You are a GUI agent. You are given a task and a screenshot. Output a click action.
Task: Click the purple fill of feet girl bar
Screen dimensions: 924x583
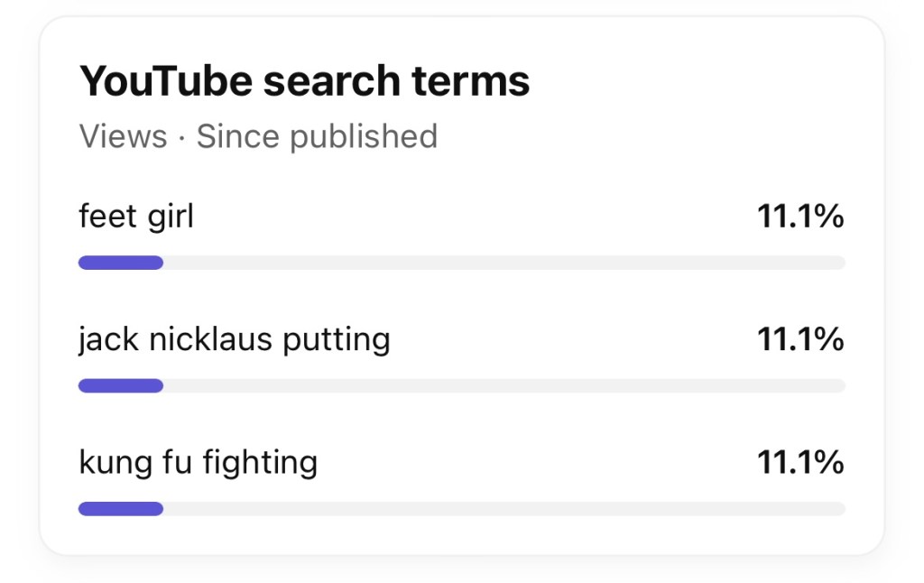[x=121, y=263]
